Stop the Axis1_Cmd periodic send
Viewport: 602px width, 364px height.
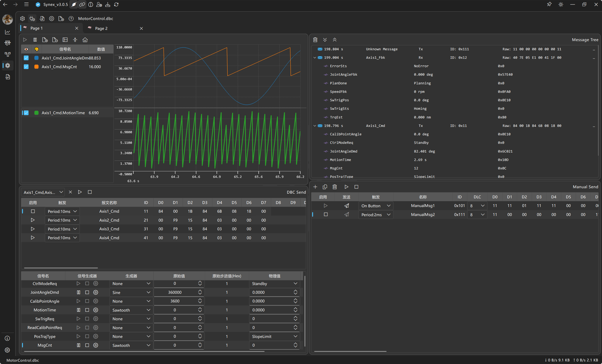click(33, 211)
